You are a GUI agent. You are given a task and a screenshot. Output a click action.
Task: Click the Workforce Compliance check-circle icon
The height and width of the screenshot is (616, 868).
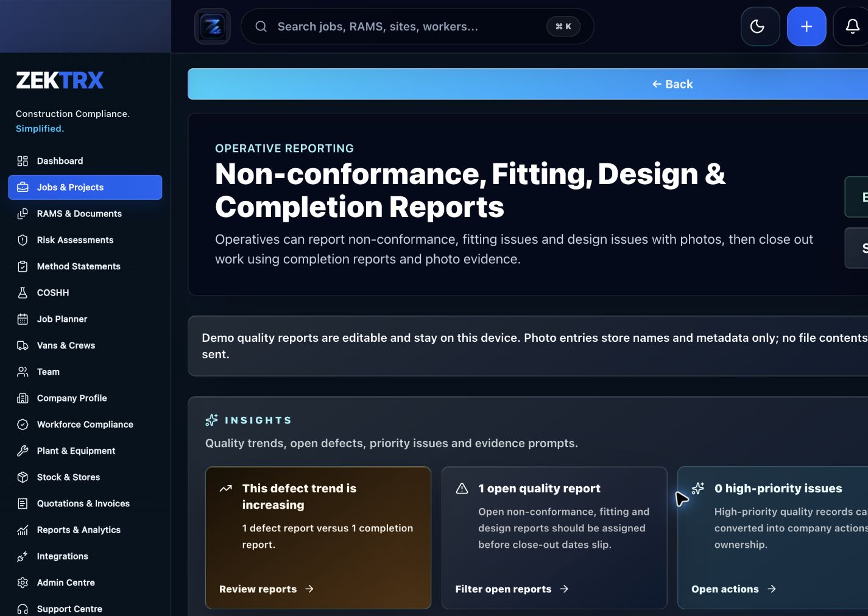point(23,424)
